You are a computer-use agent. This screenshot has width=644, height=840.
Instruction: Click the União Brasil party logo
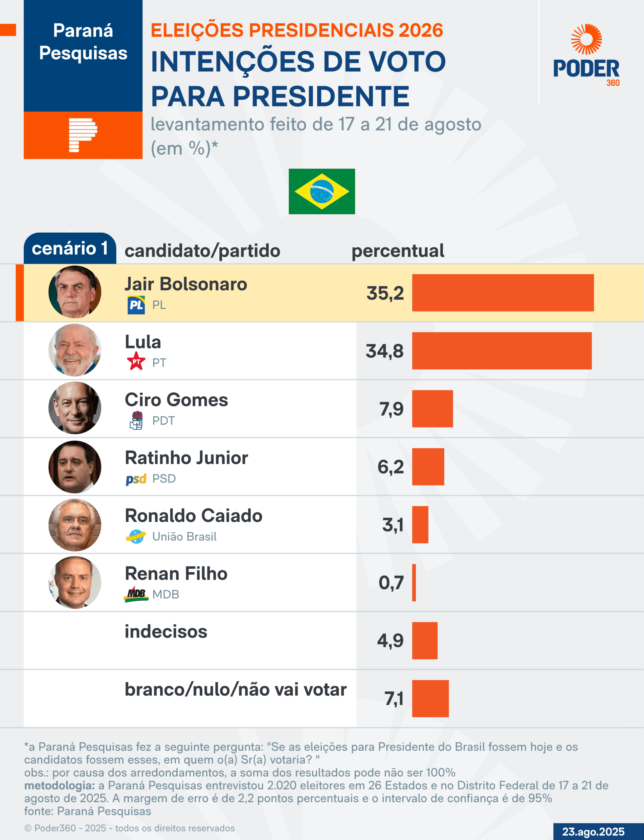(136, 536)
